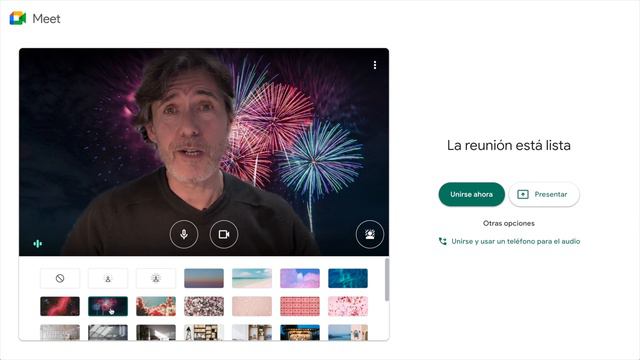This screenshot has width=640, height=360.
Task: Choose the red nebula background
Action: 60,306
